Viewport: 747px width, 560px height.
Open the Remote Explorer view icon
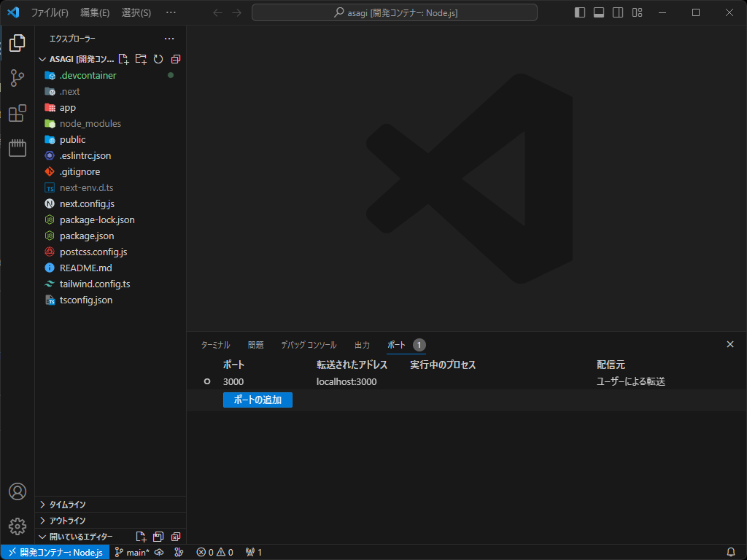click(18, 147)
